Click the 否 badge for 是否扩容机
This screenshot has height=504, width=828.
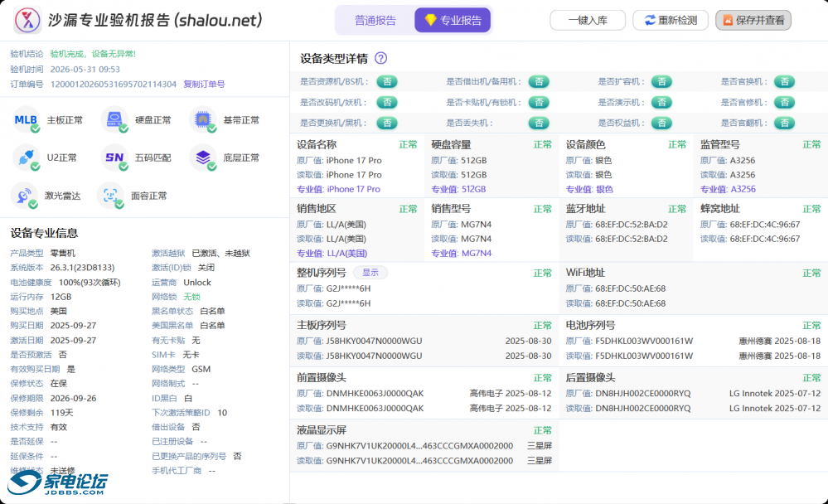coord(661,81)
